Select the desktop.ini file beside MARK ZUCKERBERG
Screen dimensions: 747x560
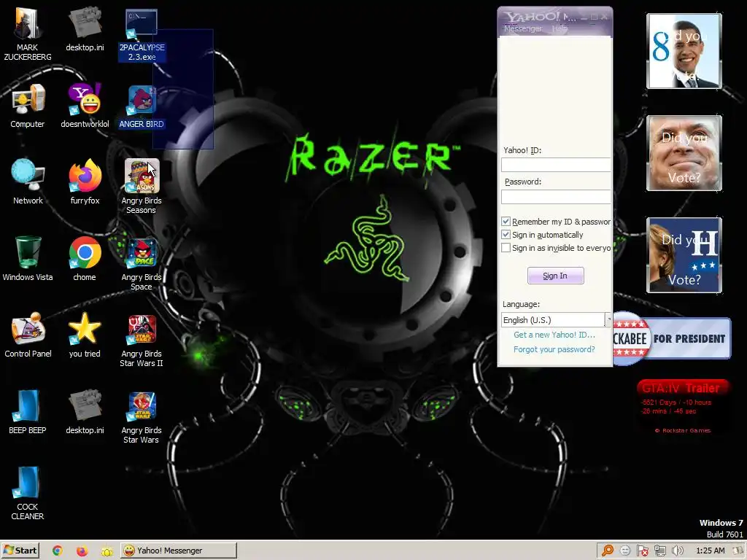click(85, 28)
